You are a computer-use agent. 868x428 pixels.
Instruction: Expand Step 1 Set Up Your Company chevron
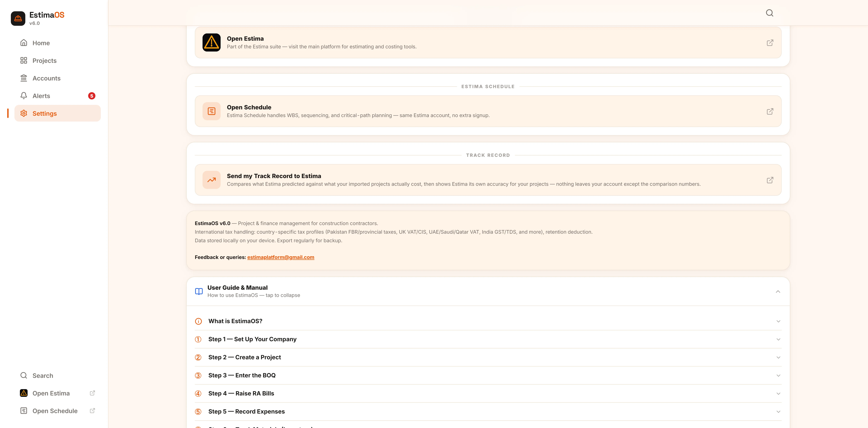coord(778,339)
